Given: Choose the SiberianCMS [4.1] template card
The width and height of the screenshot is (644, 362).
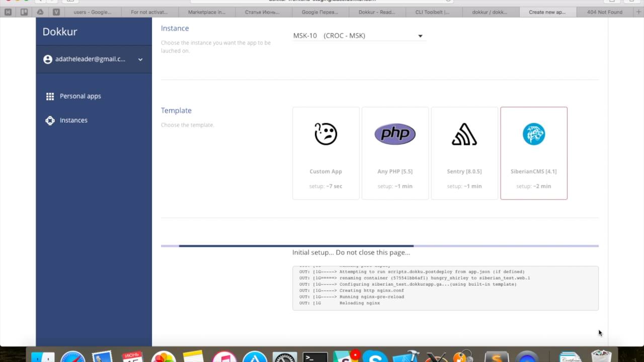Looking at the screenshot, I should click(534, 153).
